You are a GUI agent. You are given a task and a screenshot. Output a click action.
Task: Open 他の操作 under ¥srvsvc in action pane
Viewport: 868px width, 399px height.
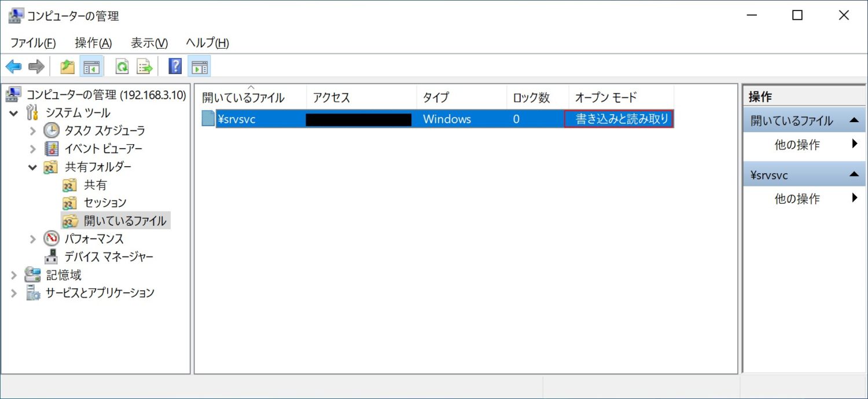point(797,199)
